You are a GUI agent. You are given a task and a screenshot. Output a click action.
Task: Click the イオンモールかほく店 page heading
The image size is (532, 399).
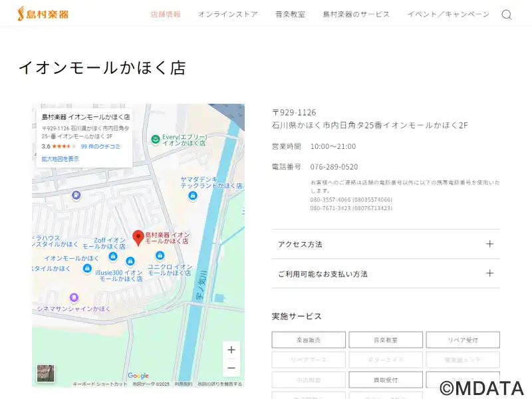(x=102, y=68)
